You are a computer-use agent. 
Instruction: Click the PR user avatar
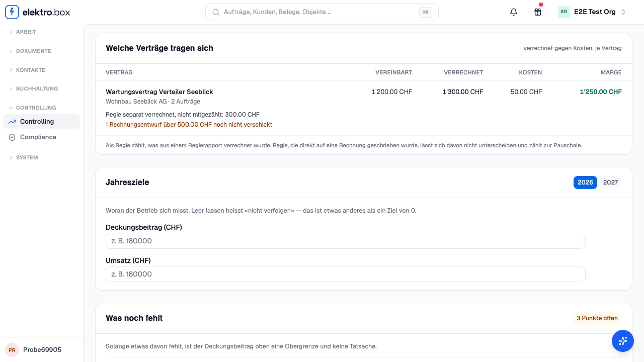point(12,350)
